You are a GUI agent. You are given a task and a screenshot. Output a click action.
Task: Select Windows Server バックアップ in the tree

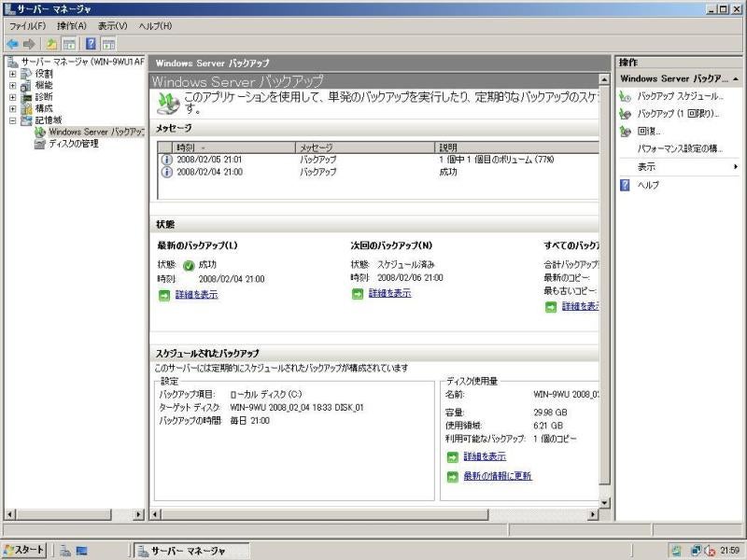[x=96, y=132]
